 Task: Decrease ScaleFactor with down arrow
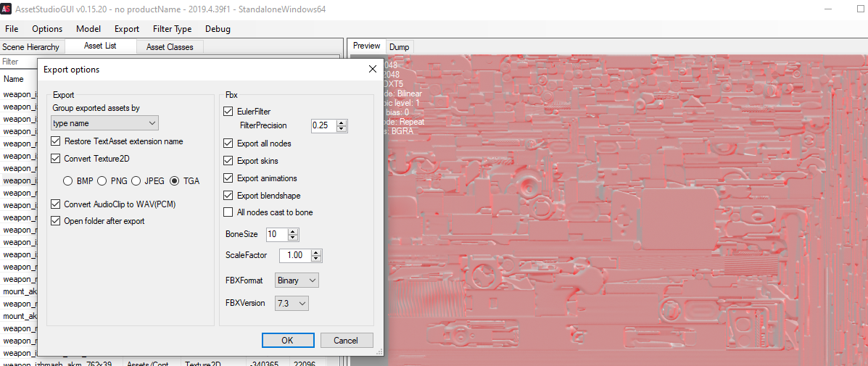coord(316,259)
